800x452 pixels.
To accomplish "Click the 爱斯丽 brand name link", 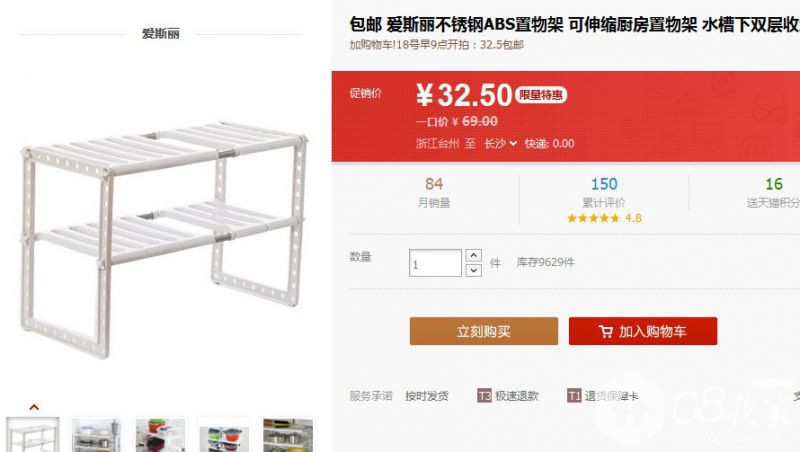I will click(160, 34).
